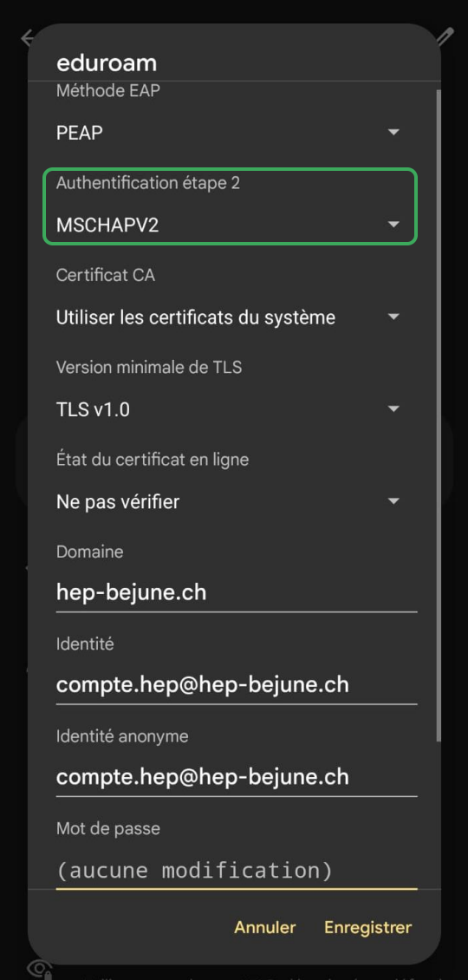Image resolution: width=468 pixels, height=980 pixels.
Task: Click the arrow next to Utiliser les certificats du système
Action: pyautogui.click(x=393, y=317)
